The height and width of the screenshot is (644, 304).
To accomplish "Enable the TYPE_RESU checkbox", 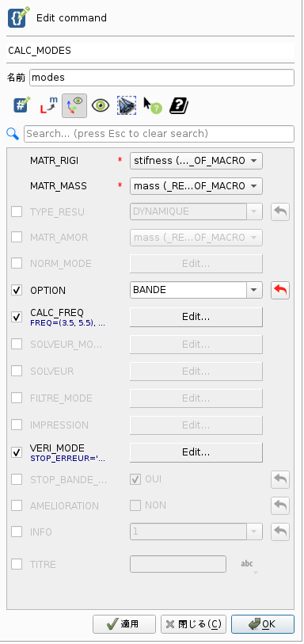I will (x=17, y=212).
